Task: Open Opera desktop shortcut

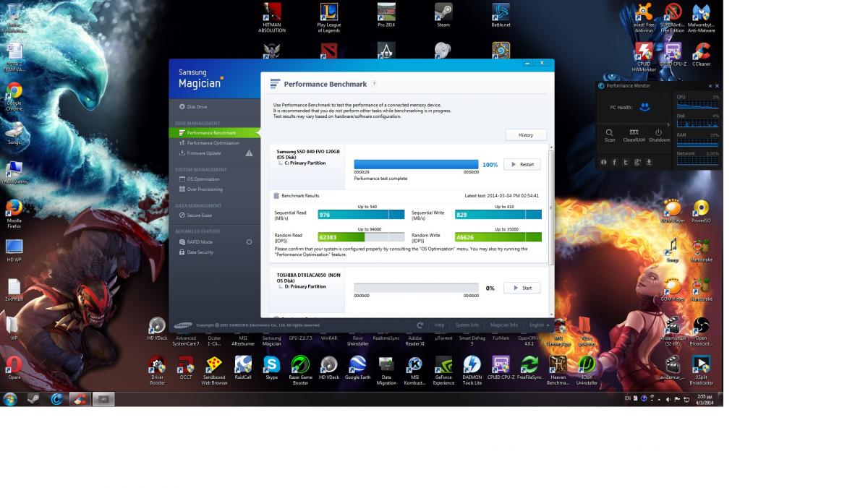Action: (14, 367)
